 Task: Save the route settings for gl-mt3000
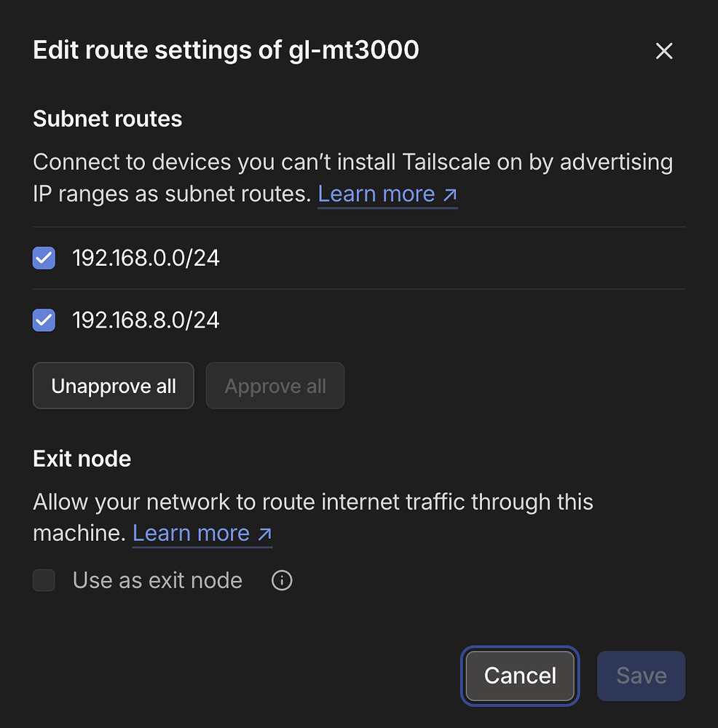[640, 676]
